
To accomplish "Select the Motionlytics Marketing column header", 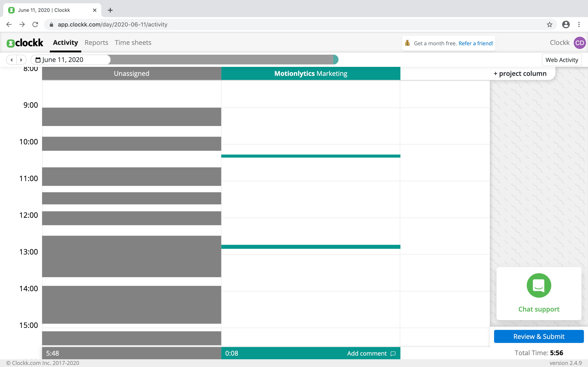I will [x=311, y=73].
